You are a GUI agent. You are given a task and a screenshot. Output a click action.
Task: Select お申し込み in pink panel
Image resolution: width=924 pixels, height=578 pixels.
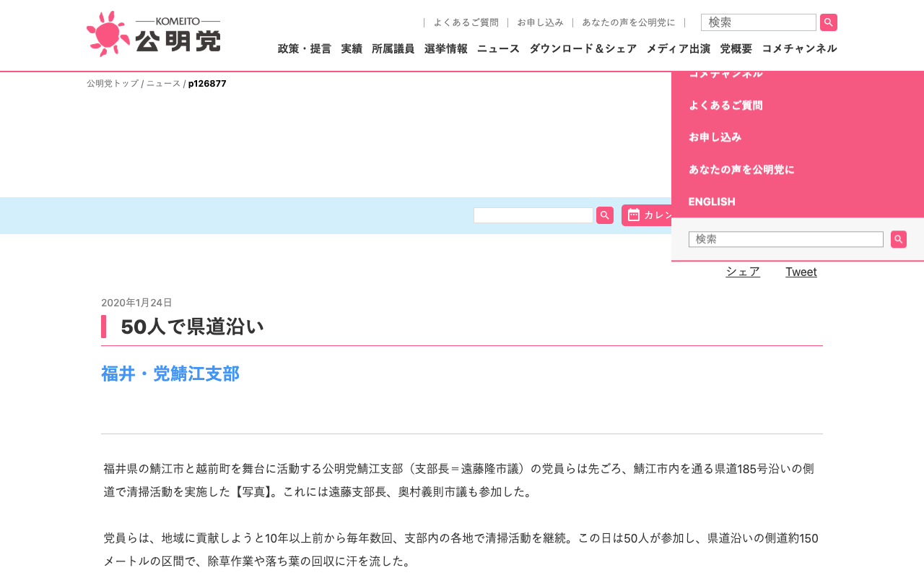click(715, 137)
